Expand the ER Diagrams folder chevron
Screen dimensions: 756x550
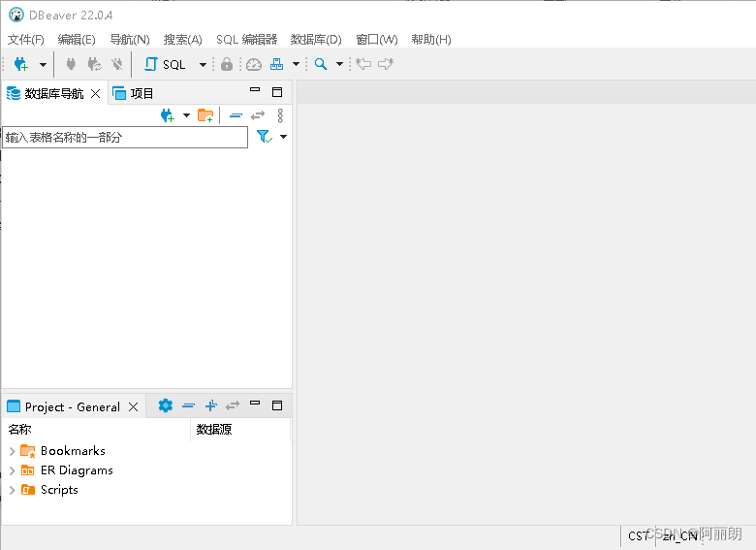point(12,470)
